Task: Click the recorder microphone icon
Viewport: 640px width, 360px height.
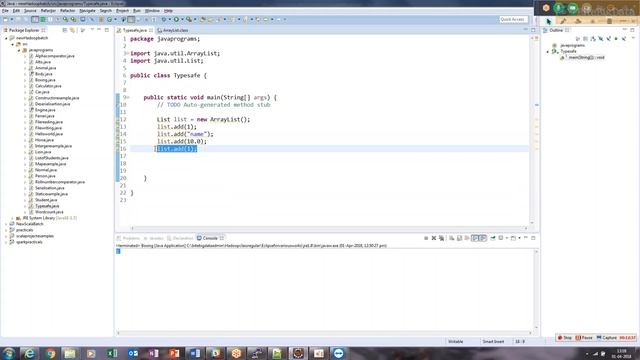Action: [559, 8]
